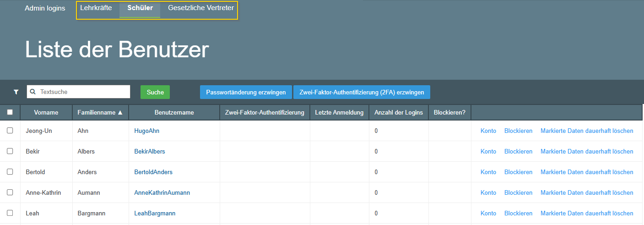Viewport: 644px width, 225px height.
Task: Click Blockieren for Bertold Anders
Action: click(x=518, y=172)
